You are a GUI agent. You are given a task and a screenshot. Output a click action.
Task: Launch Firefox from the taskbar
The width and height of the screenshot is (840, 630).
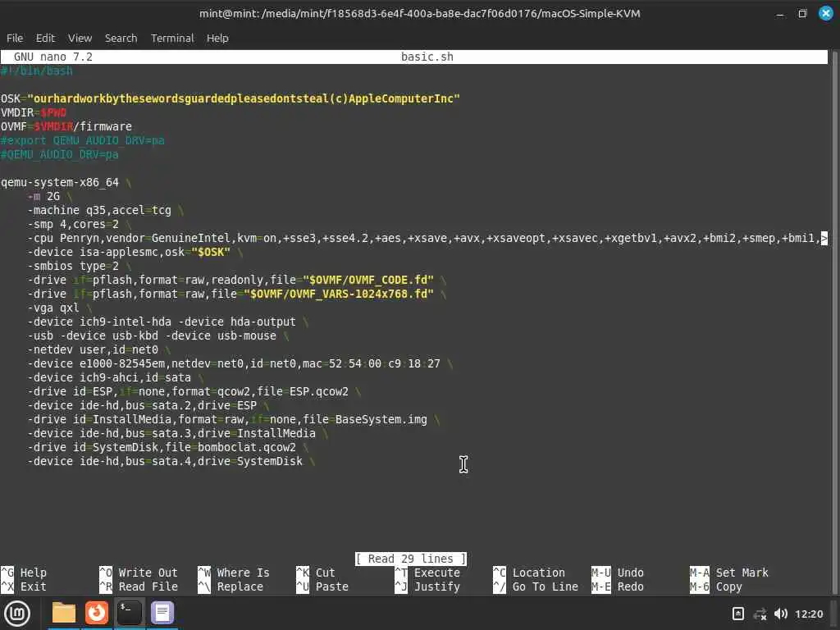[x=97, y=613]
